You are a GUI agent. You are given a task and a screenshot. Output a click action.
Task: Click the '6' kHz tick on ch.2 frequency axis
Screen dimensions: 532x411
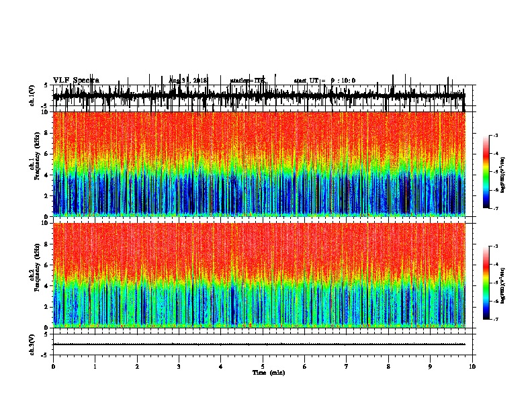coord(46,265)
